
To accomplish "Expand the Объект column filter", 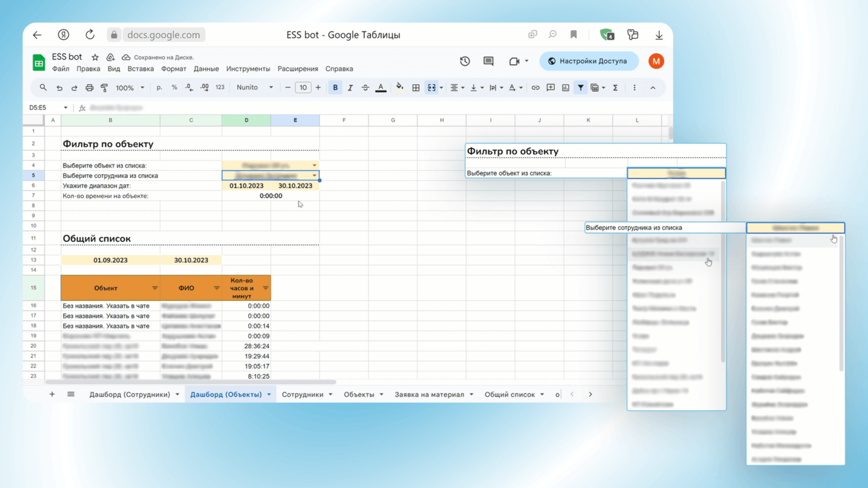I will click(x=155, y=288).
